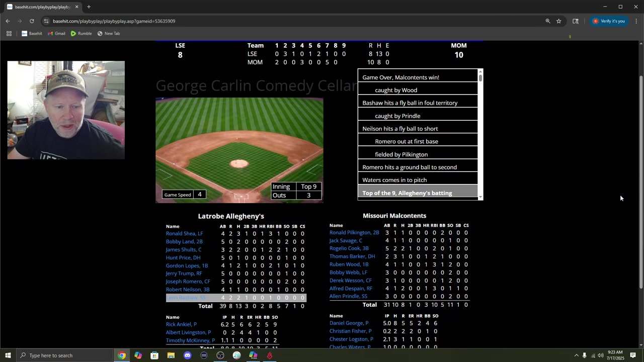Viewport: 644px width, 362px height.
Task: Open the Basehit bookmark
Action: coord(32,34)
